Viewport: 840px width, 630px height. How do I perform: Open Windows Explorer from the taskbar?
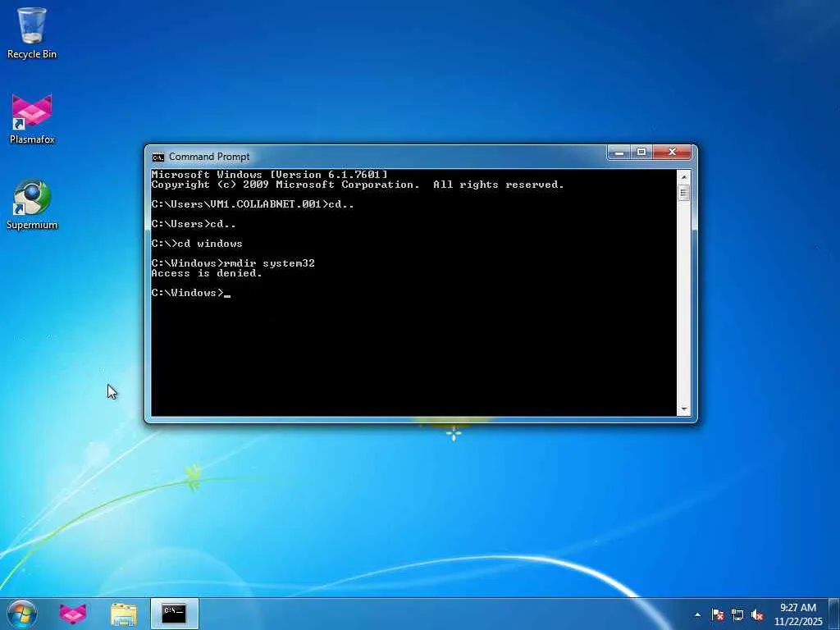(x=123, y=614)
